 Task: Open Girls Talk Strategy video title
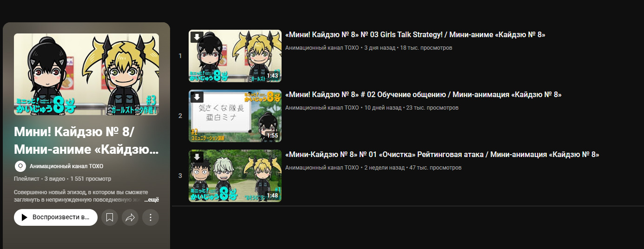(415, 35)
